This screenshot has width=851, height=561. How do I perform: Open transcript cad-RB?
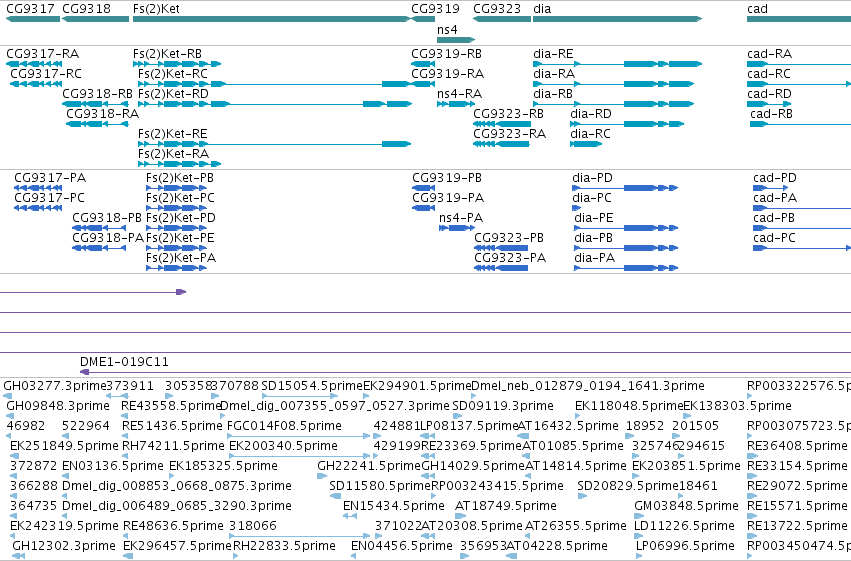pyautogui.click(x=771, y=114)
